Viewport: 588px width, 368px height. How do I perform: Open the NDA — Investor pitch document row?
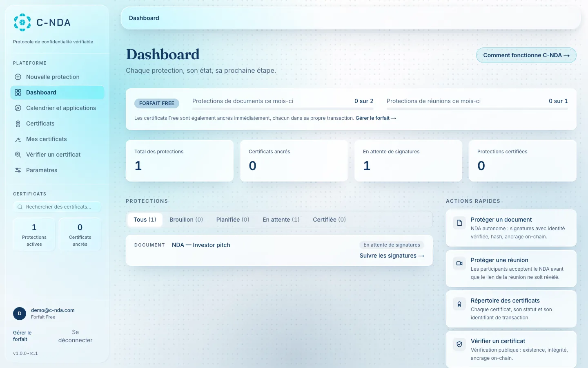279,250
